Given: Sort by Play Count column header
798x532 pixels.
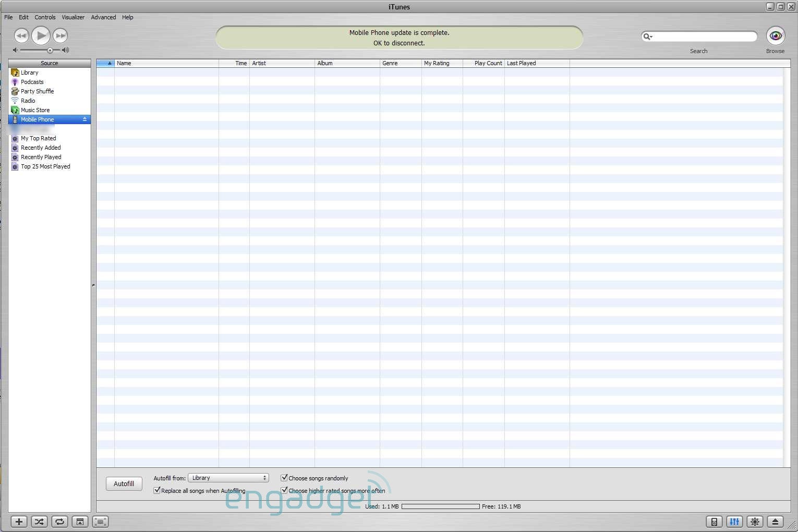Looking at the screenshot, I should (483, 63).
